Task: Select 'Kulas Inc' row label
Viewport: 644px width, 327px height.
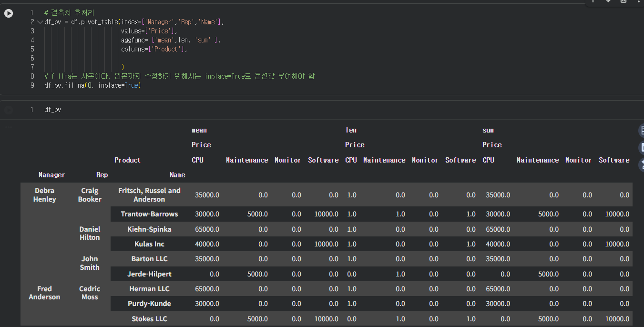Action: coord(149,244)
